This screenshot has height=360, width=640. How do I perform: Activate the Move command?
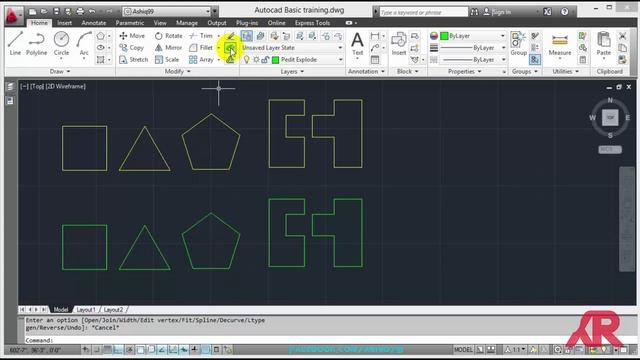pos(132,36)
